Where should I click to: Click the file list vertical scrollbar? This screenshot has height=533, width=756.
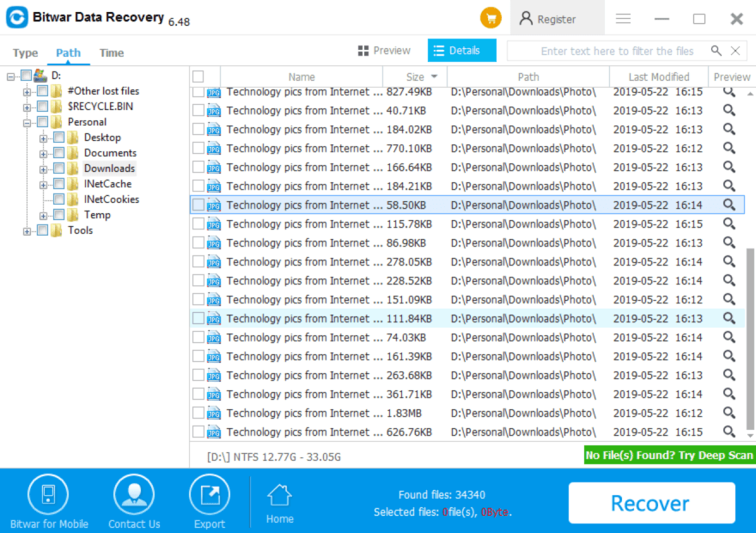750,338
